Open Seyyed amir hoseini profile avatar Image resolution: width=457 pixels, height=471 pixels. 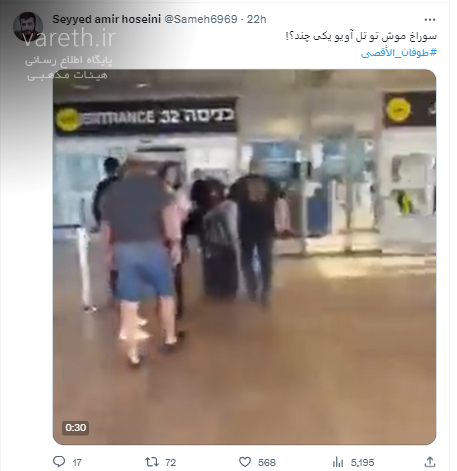(x=28, y=27)
